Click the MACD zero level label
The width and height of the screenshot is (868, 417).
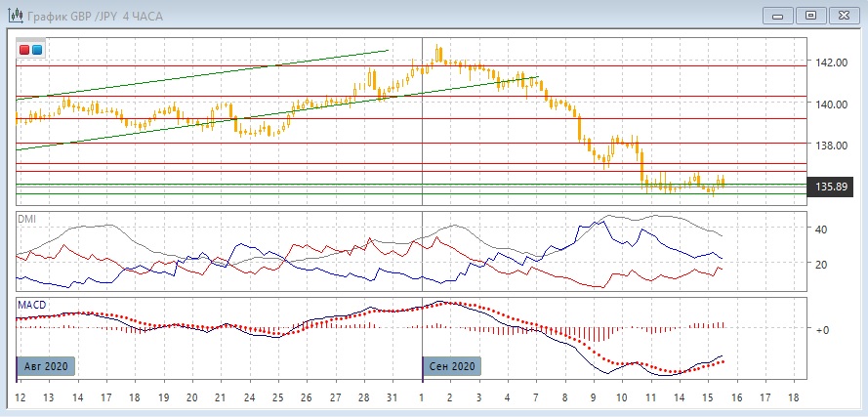822,330
